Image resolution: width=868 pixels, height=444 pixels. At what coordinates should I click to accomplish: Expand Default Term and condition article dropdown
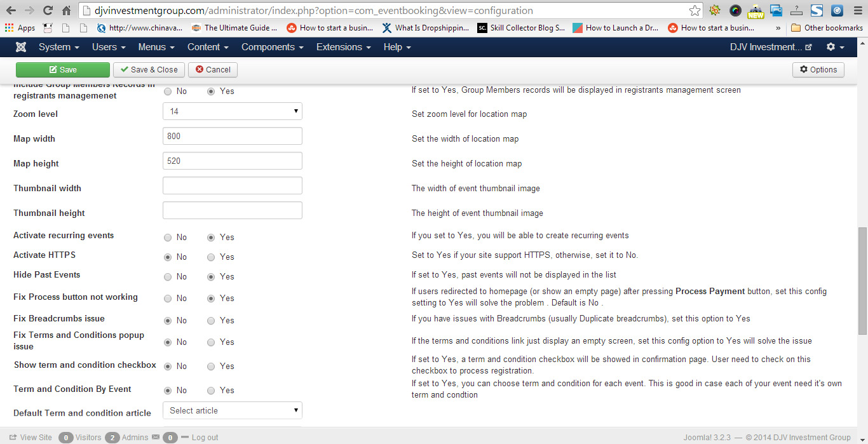tap(232, 410)
